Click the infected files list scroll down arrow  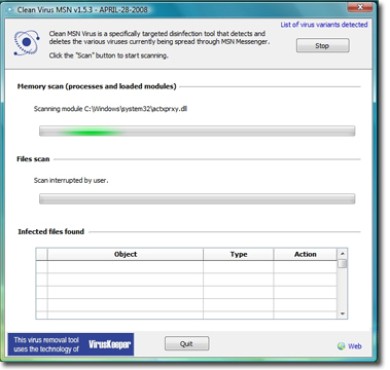342,314
